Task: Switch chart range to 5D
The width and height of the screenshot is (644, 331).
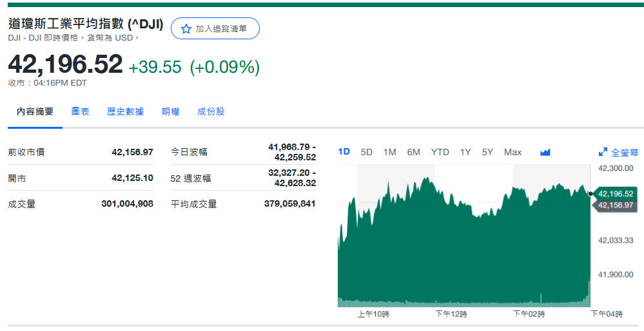Action: (367, 152)
